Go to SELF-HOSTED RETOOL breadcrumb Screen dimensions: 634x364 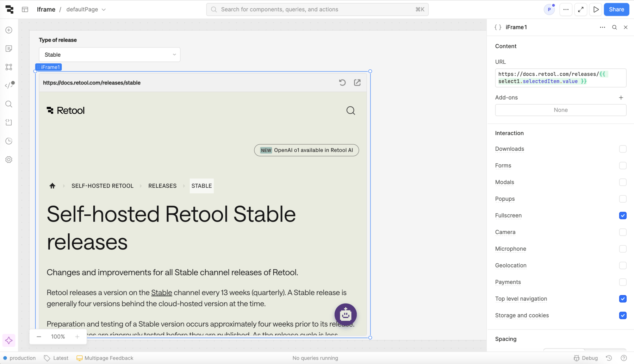102,186
